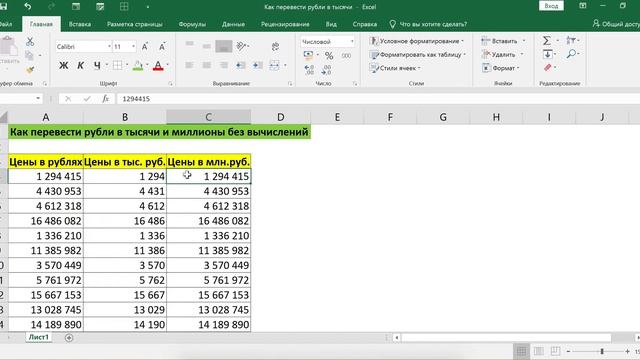Image resolution: width=640 pixels, height=360 pixels.
Task: Click the Format Painter brush icon
Action: pos(30,70)
